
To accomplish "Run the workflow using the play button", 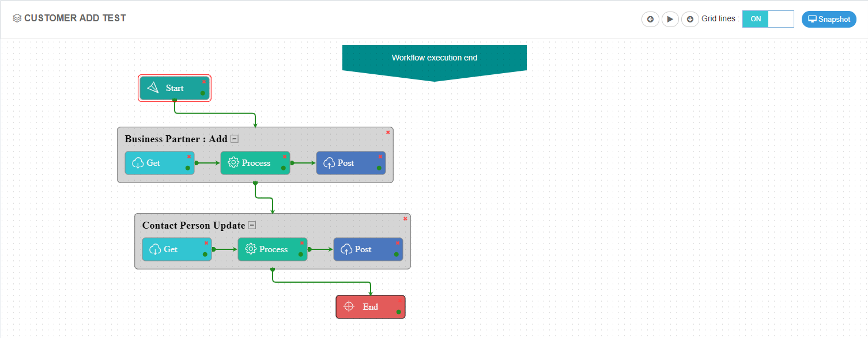I will pyautogui.click(x=670, y=19).
